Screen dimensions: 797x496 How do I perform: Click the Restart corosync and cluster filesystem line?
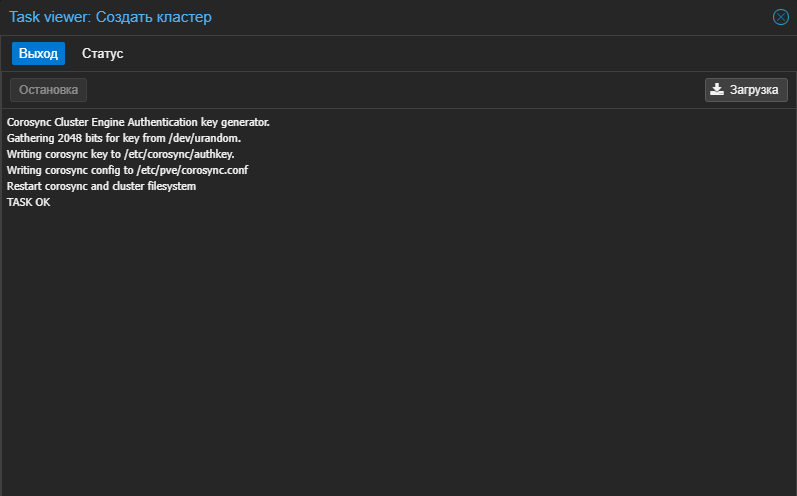[101, 186]
